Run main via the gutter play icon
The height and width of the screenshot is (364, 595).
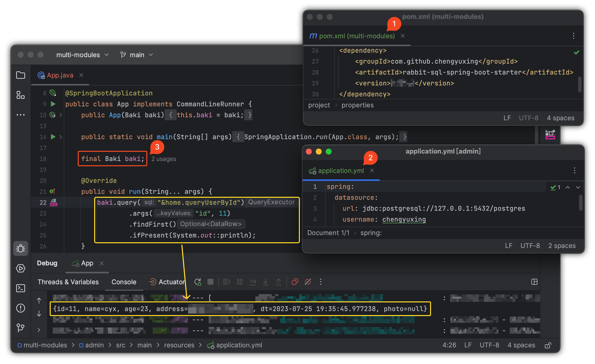coord(53,137)
